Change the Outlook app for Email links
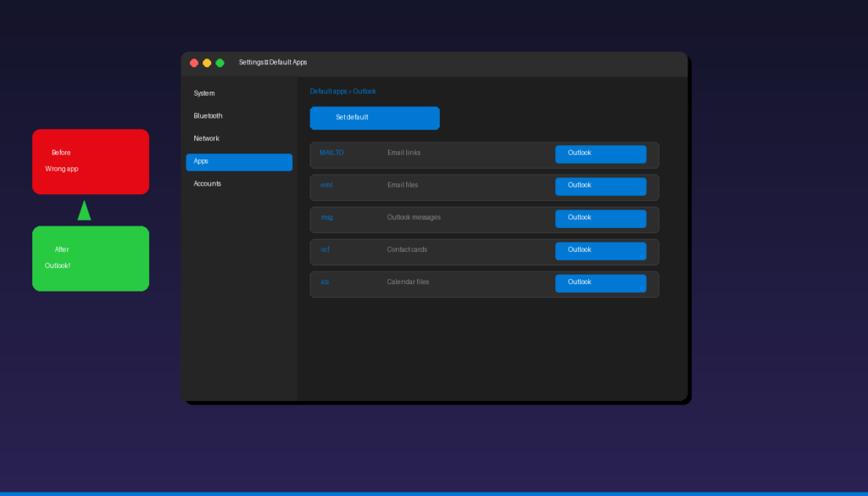 600,153
